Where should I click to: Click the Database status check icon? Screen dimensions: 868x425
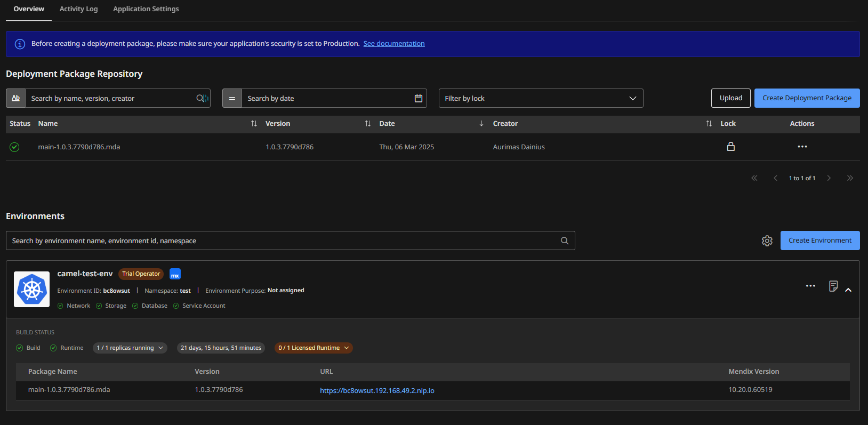point(135,306)
